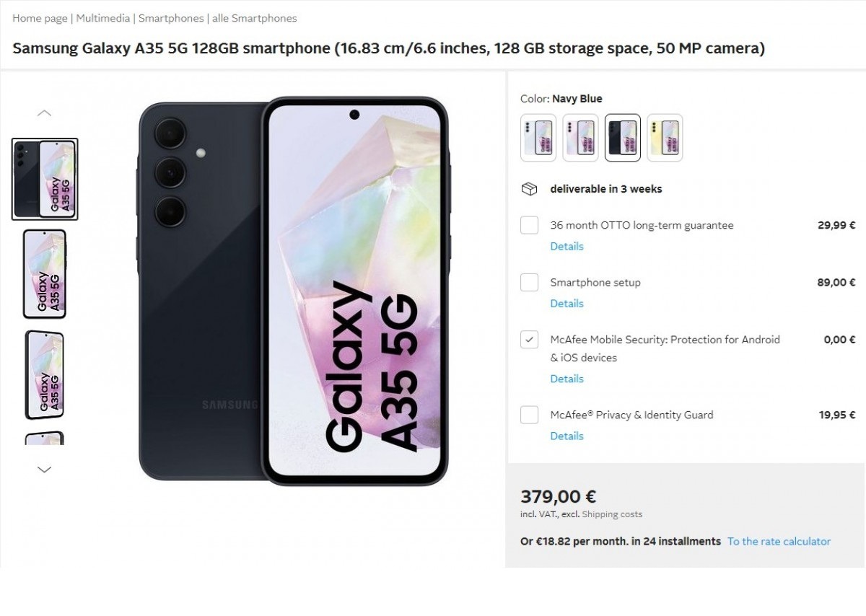Screen dimensions: 866x616
Task: Select the third angled phone thumbnail
Action: [x=45, y=375]
